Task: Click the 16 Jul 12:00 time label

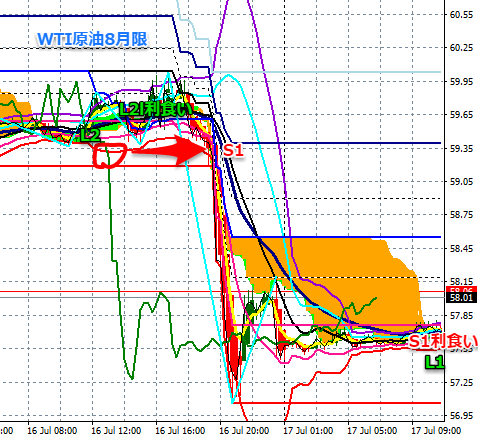Action: coord(116,430)
